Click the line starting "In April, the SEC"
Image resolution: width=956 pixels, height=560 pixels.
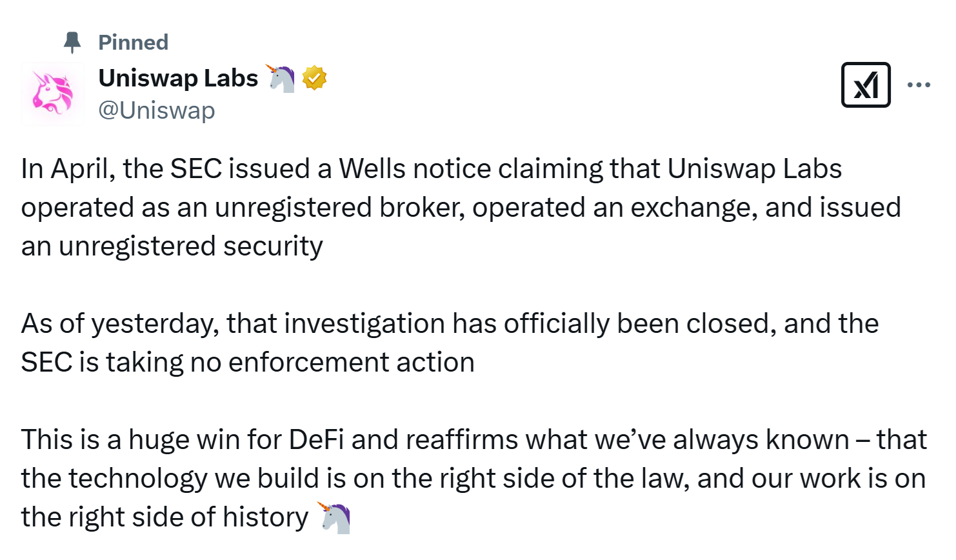tap(432, 169)
